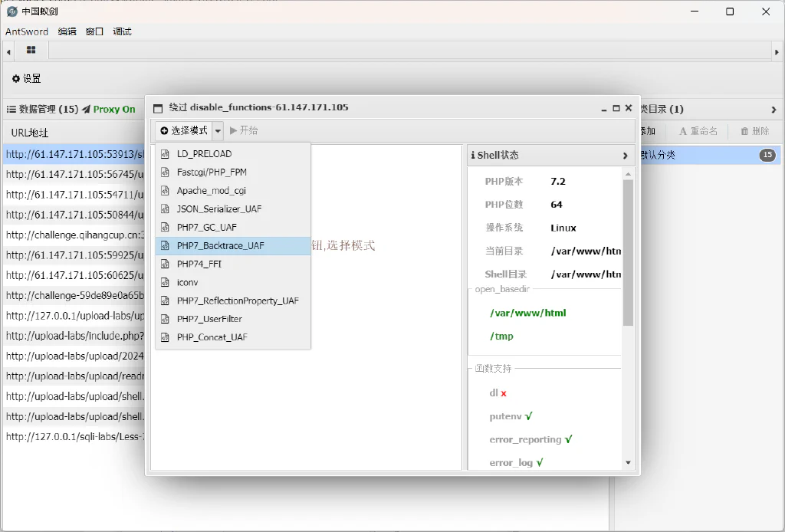Collapse the category directory panel chevron
This screenshot has height=532, width=785.
coord(774,110)
